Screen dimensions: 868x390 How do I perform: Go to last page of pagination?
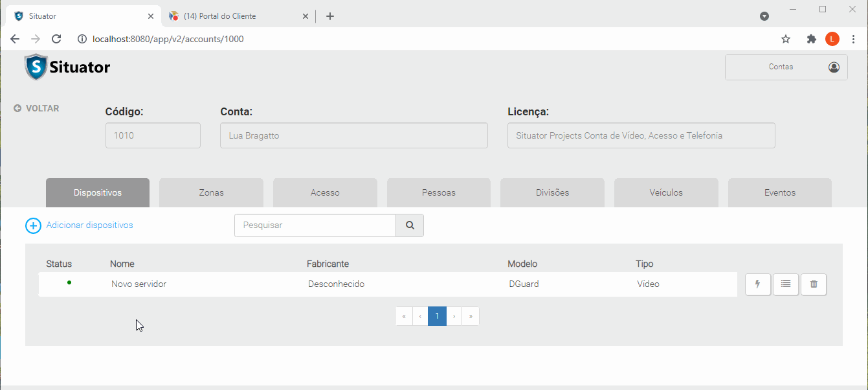click(471, 316)
